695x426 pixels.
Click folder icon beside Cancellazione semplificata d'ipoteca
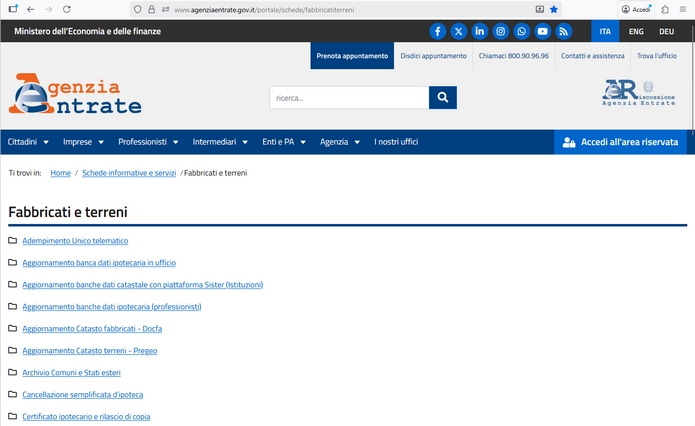pos(13,394)
